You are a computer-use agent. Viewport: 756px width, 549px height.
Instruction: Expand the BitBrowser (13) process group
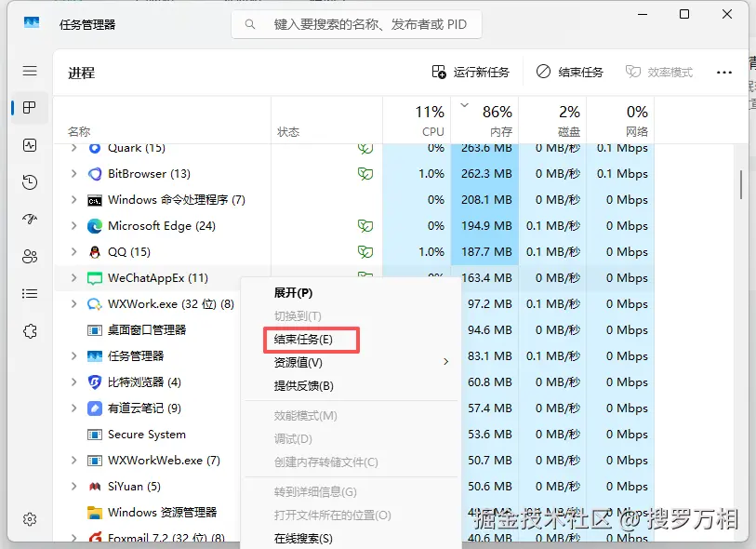click(x=73, y=173)
